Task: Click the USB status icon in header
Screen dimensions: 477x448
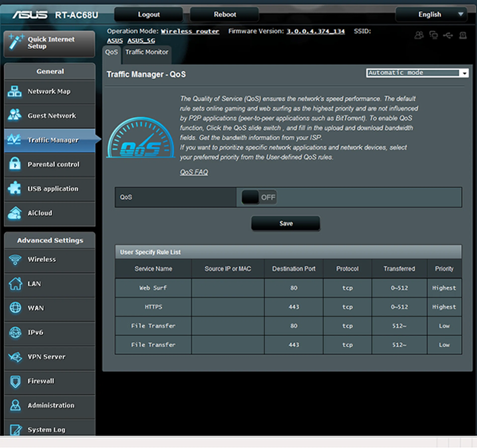Action: pos(448,36)
